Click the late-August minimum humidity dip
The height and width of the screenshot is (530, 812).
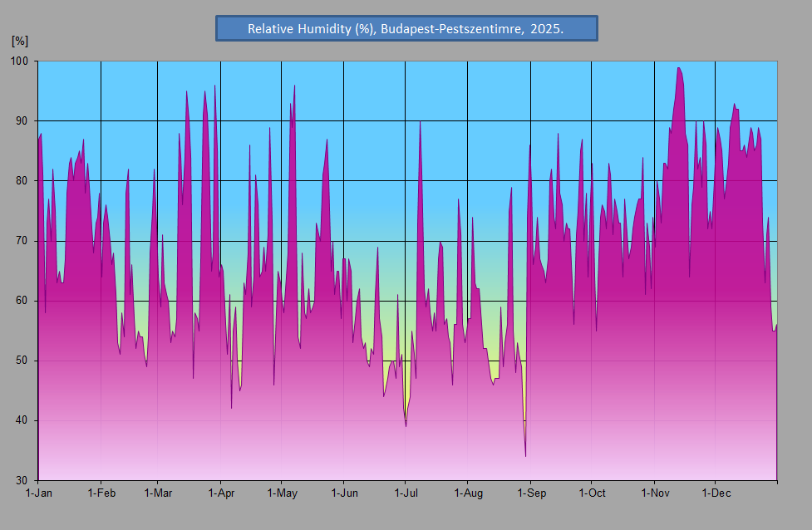[525, 454]
